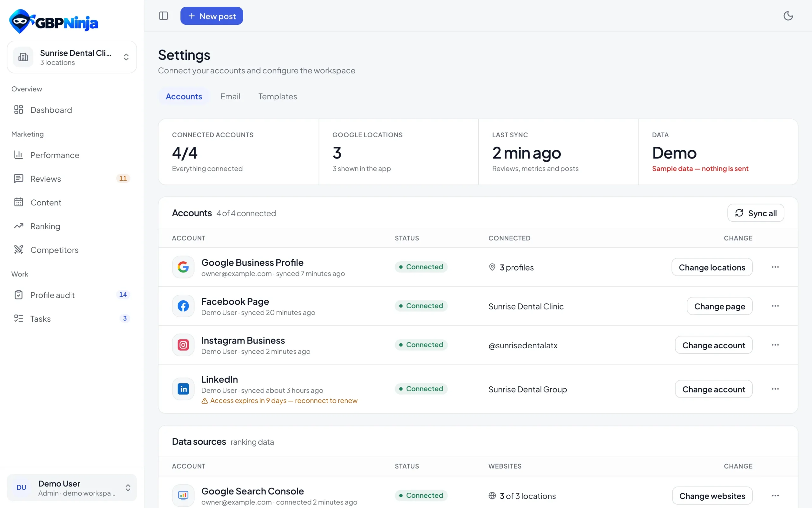Expand the Sunrise Dental Clinic workspace switcher
Viewport: 812px width, 508px height.
[72, 57]
